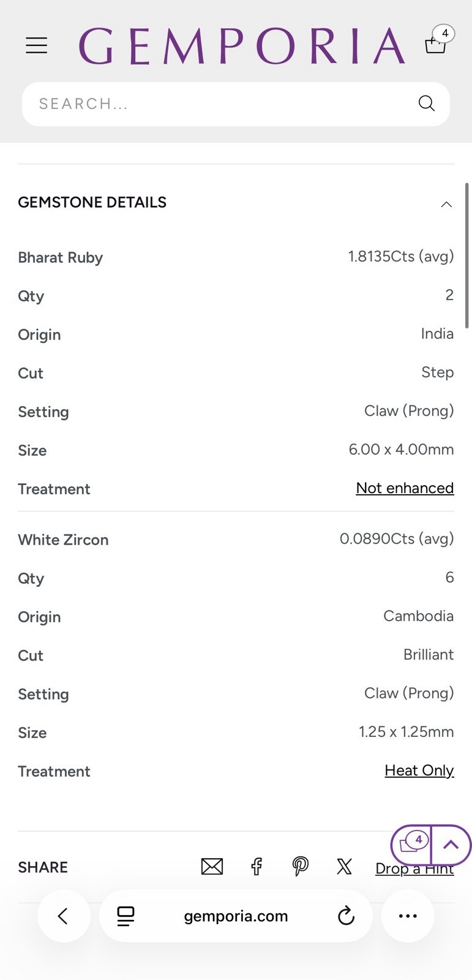
Task: Focus the Search input field
Action: point(236,104)
